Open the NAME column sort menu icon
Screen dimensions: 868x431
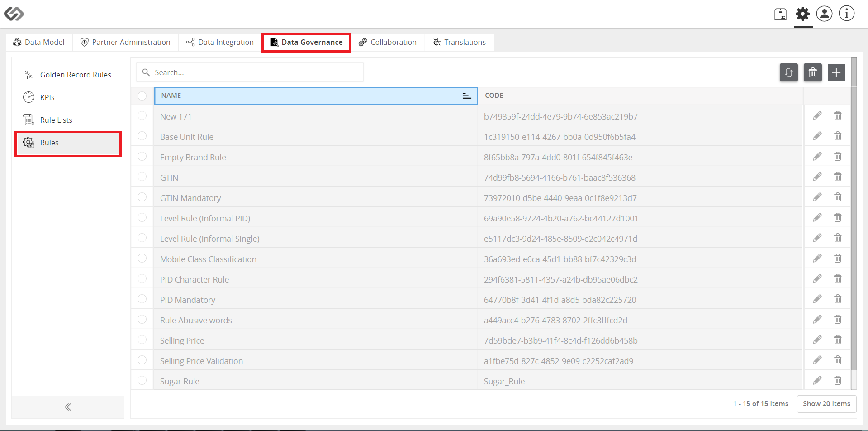point(466,96)
